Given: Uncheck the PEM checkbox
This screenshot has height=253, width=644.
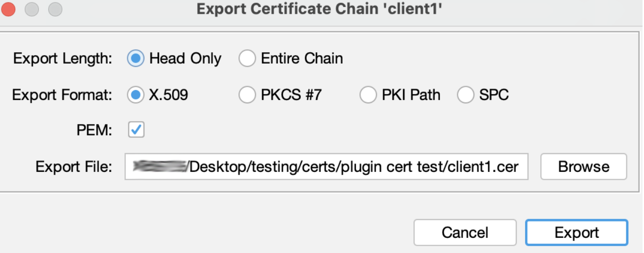Looking at the screenshot, I should [x=136, y=130].
